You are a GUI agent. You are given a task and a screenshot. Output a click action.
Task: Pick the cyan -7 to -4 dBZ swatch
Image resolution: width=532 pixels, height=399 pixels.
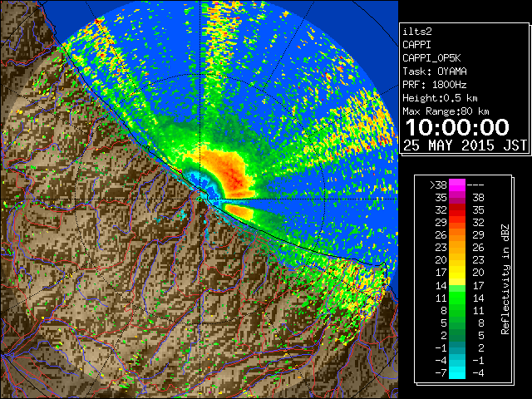[457, 372]
